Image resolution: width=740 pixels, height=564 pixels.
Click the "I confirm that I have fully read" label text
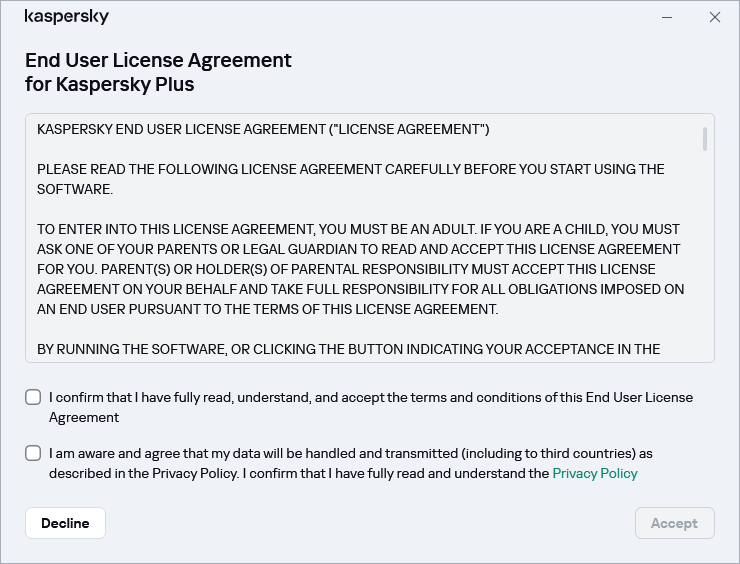point(370,398)
